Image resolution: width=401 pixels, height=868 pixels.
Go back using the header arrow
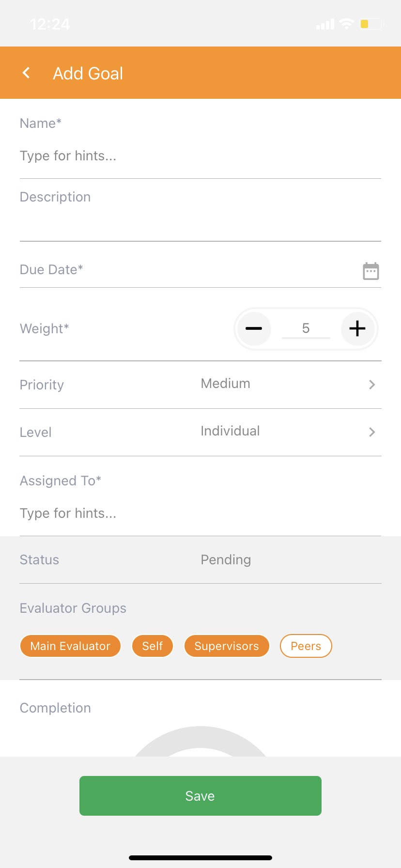coord(27,73)
